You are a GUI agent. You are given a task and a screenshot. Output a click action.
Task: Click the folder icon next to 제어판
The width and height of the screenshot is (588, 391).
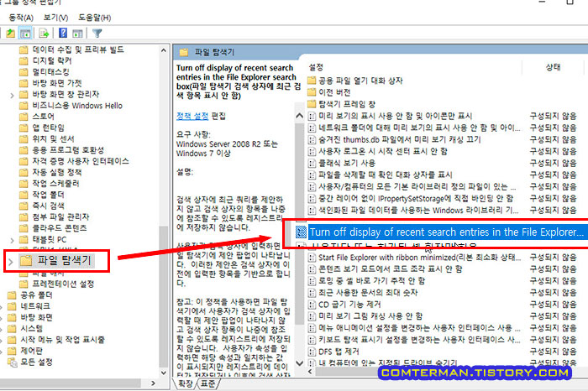(12, 351)
